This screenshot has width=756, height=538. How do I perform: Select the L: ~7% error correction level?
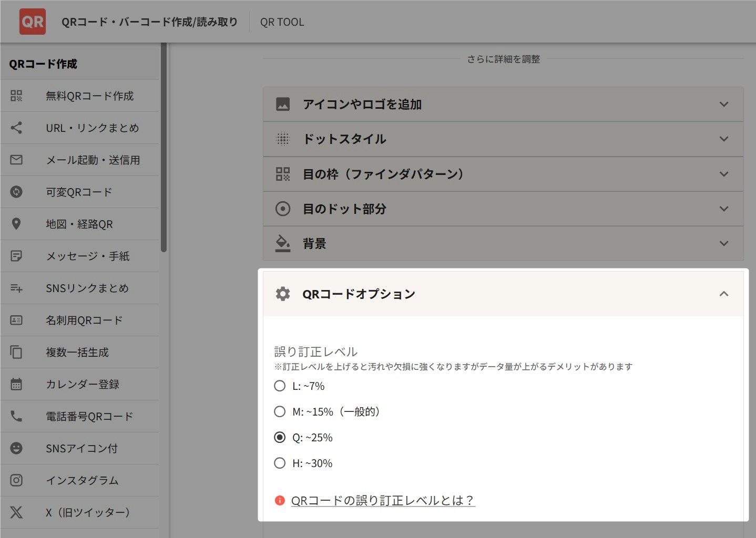point(280,386)
